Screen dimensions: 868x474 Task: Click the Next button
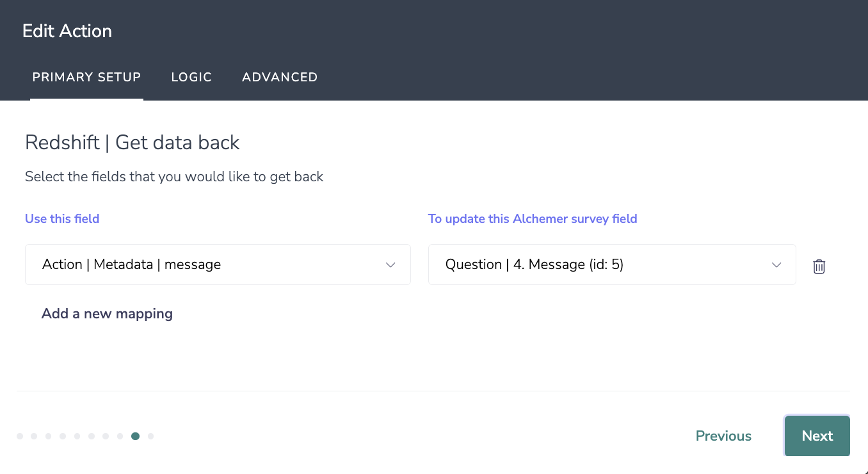coord(817,436)
